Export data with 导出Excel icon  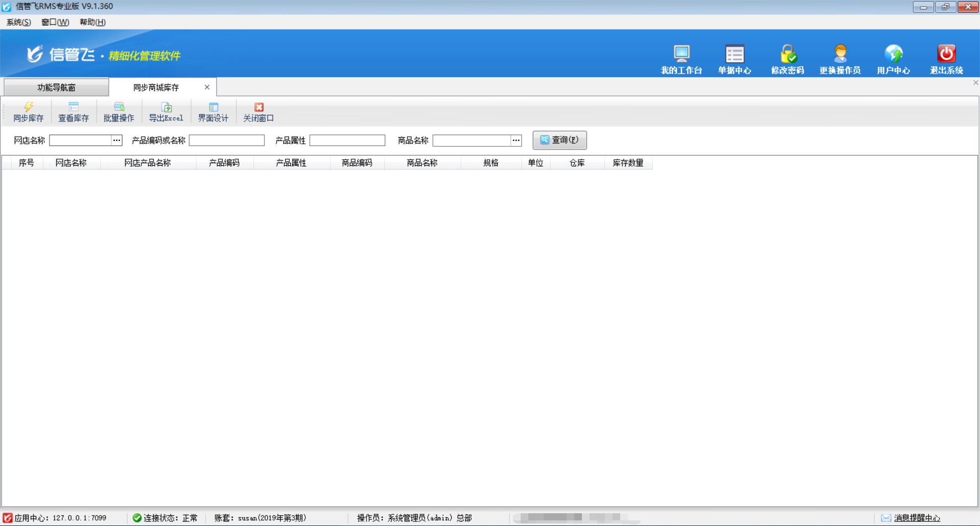(x=166, y=107)
